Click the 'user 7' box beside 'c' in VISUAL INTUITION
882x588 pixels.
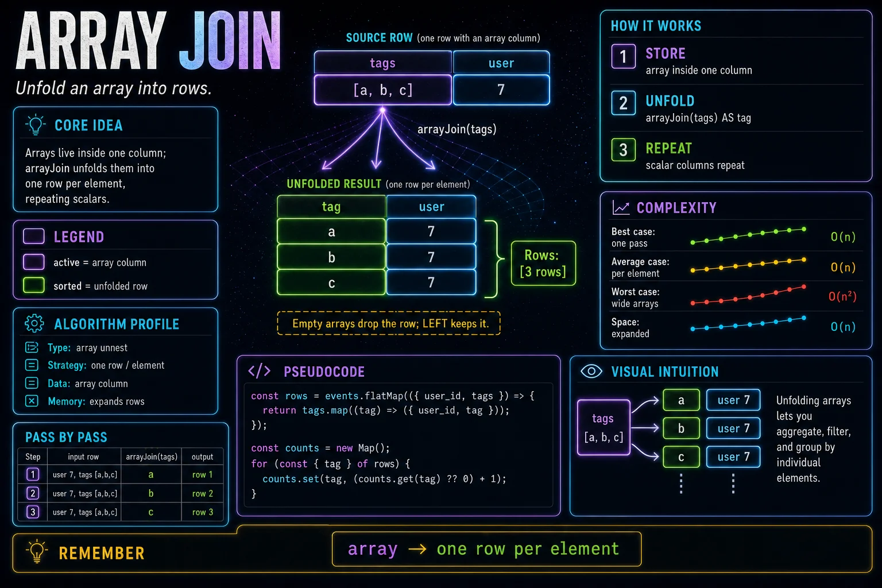coord(733,457)
